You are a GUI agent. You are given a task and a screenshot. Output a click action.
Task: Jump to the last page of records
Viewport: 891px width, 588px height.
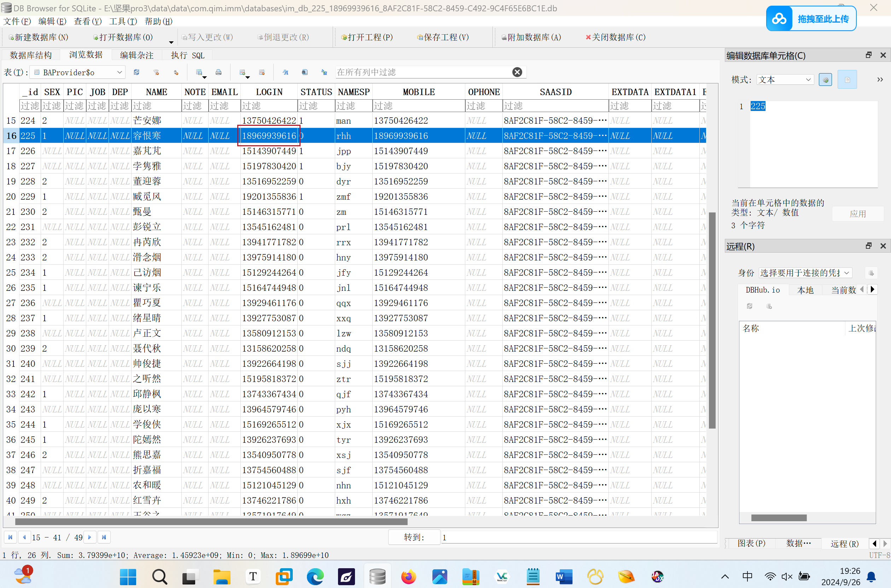coord(104,537)
